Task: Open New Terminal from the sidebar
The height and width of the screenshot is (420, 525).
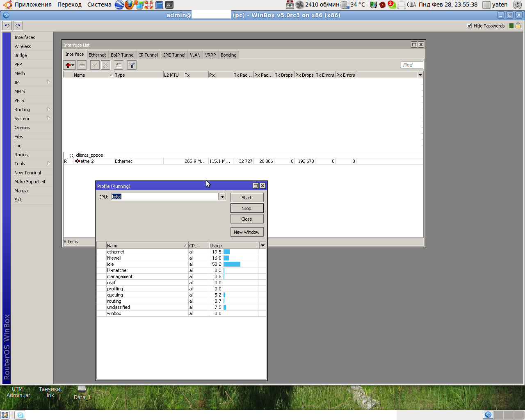Action: pos(32,173)
